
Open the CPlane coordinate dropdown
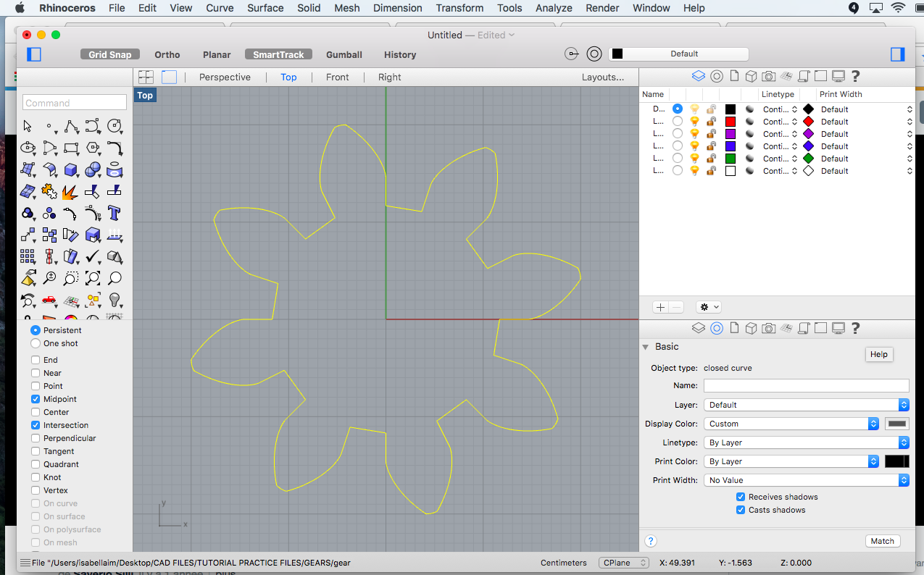(624, 563)
